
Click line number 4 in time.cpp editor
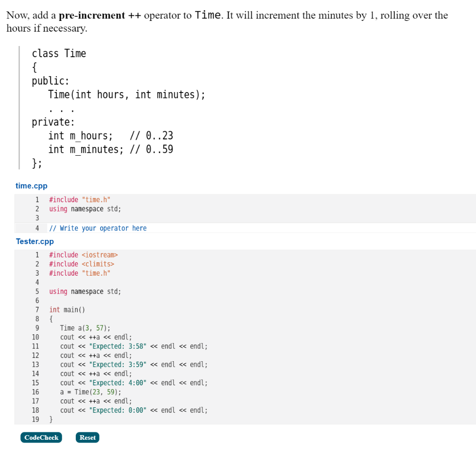point(37,228)
